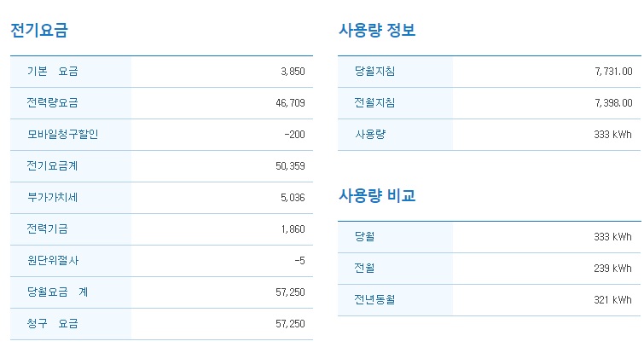The width and height of the screenshot is (644, 347).
Task: Click the 모바일청구할인 row label
Action: (62, 135)
